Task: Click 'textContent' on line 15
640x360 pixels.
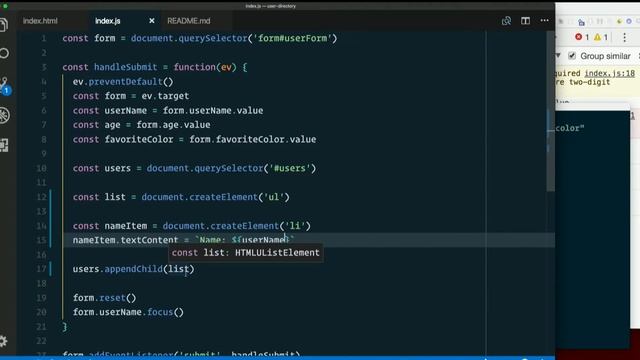Action: coord(149,240)
